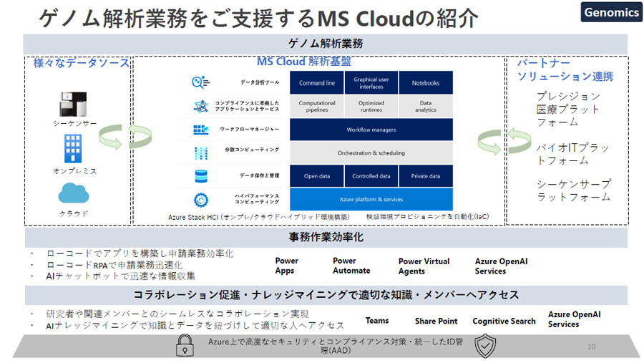The height and width of the screenshot is (363, 644).
Task: Click the Data analytics cell
Action: coord(426,107)
